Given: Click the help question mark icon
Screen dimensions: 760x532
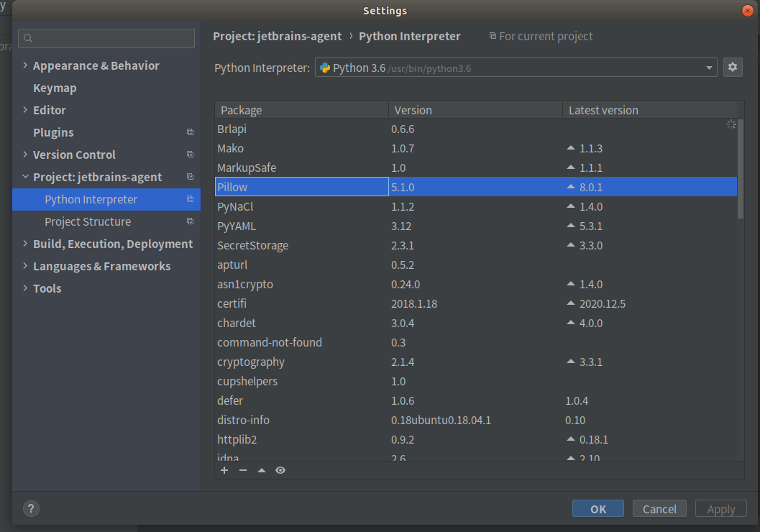Looking at the screenshot, I should (x=30, y=508).
